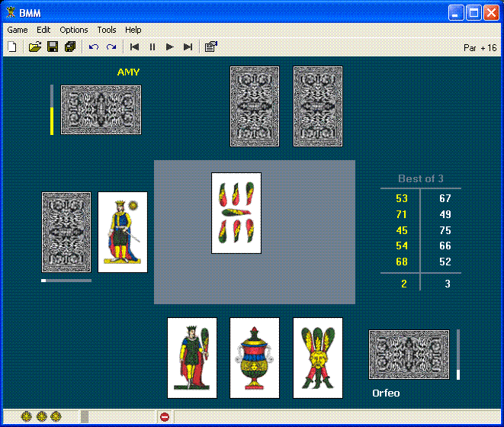Viewport: 504px width, 427px height.
Task: Click the middle gold coin status icon
Action: point(41,417)
